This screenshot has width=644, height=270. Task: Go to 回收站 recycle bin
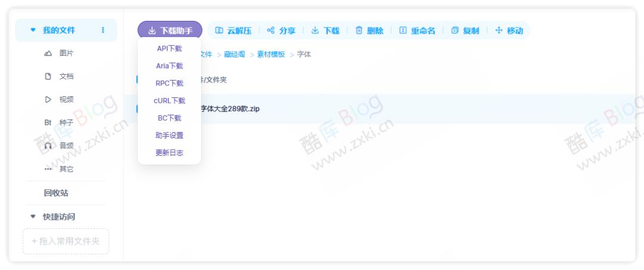(x=56, y=192)
